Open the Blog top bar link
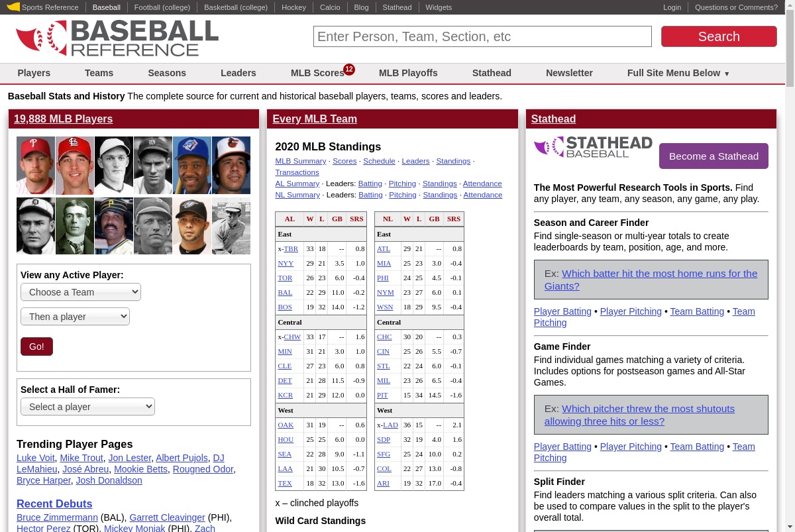 pyautogui.click(x=361, y=7)
